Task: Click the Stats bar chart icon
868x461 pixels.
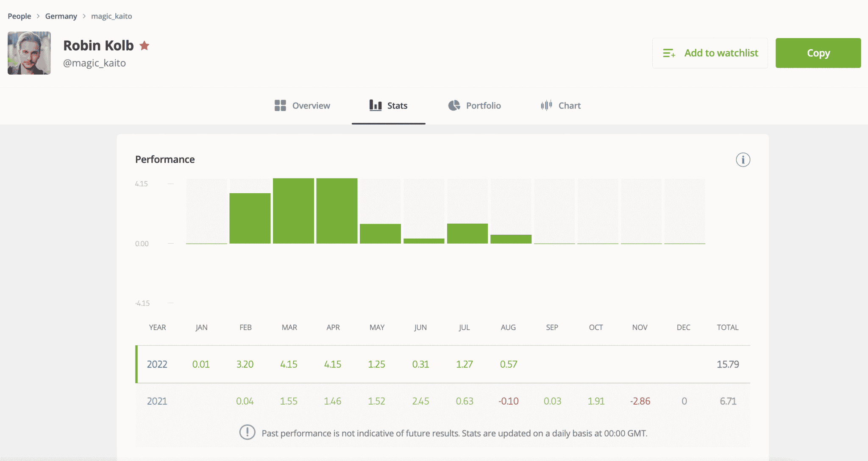Action: pos(375,105)
